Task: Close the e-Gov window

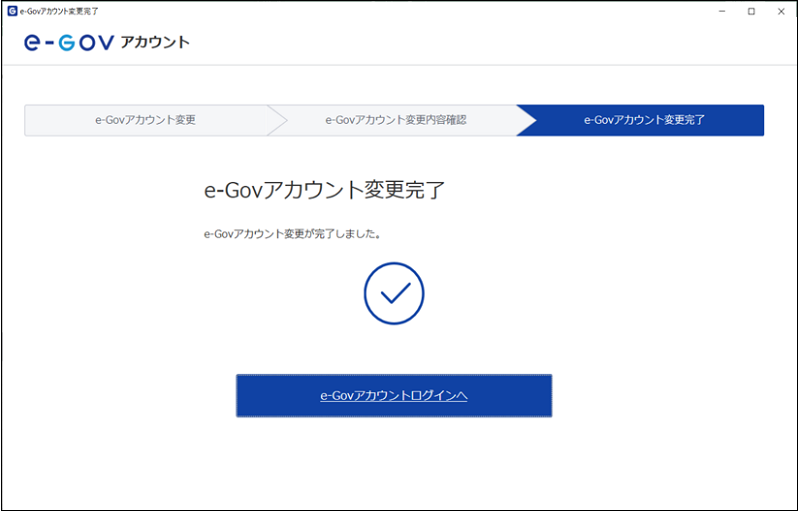Action: pos(781,11)
